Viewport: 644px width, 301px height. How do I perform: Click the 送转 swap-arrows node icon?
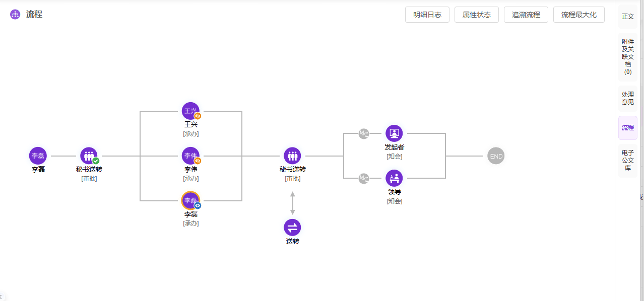point(292,228)
